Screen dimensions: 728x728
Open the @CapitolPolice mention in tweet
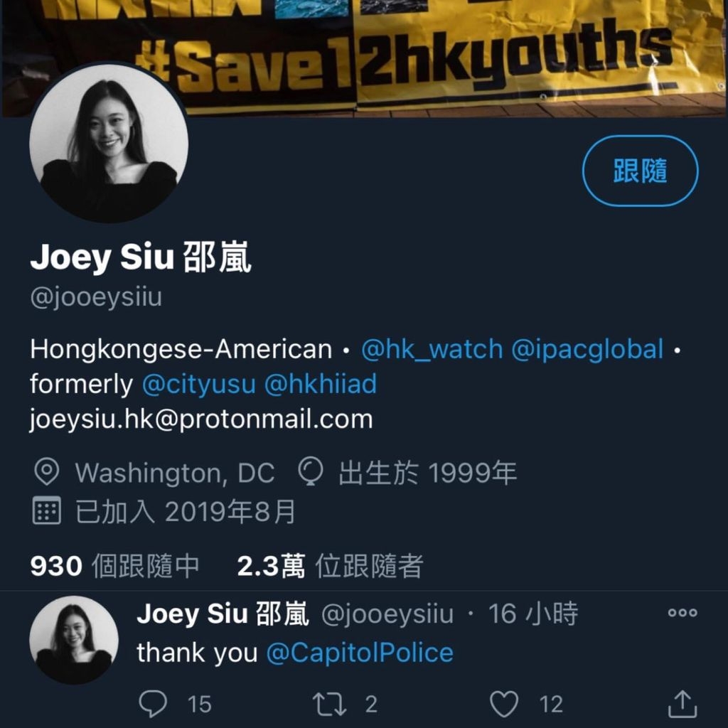(360, 653)
